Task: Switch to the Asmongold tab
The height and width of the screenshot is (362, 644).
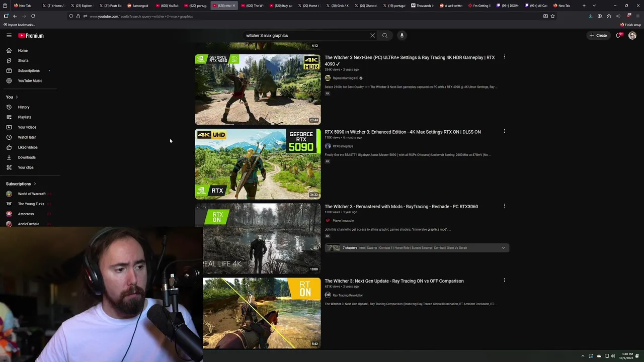Action: 138,6
